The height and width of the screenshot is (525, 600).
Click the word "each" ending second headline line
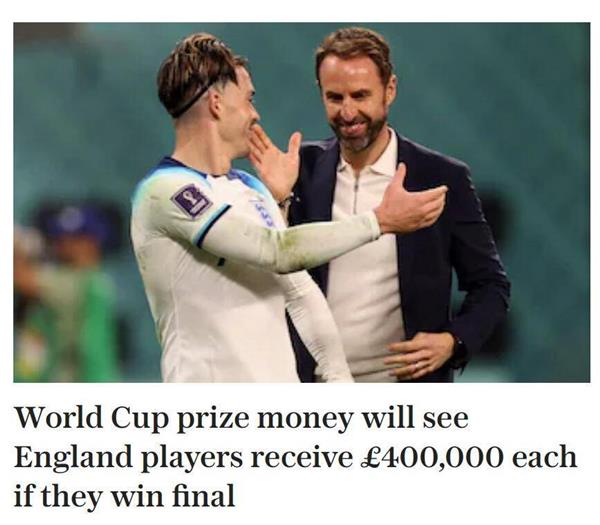545,457
